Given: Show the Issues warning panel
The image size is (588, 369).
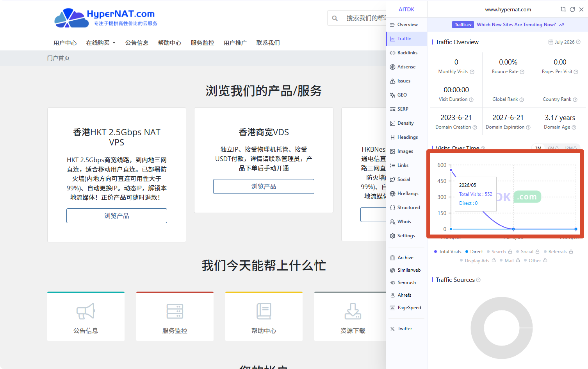Looking at the screenshot, I should click(x=406, y=81).
